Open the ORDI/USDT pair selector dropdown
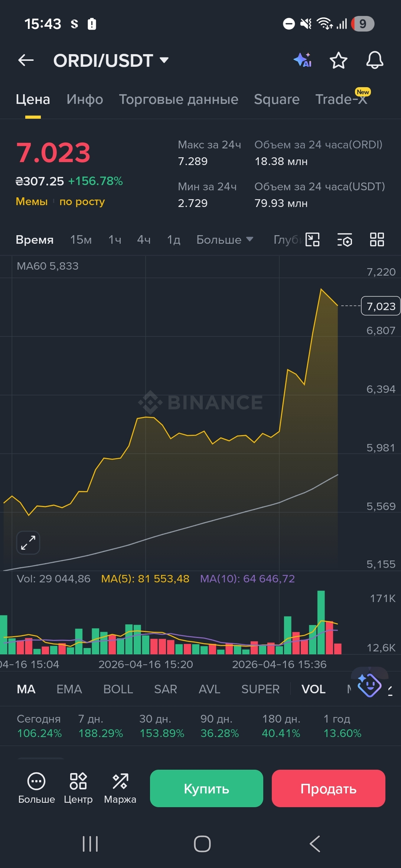Viewport: 401px width, 868px height. [x=111, y=60]
